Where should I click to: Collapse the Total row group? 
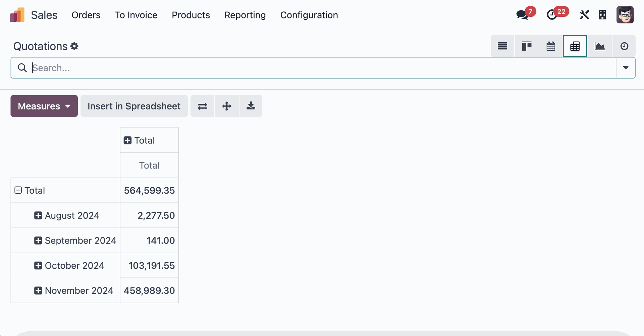18,190
